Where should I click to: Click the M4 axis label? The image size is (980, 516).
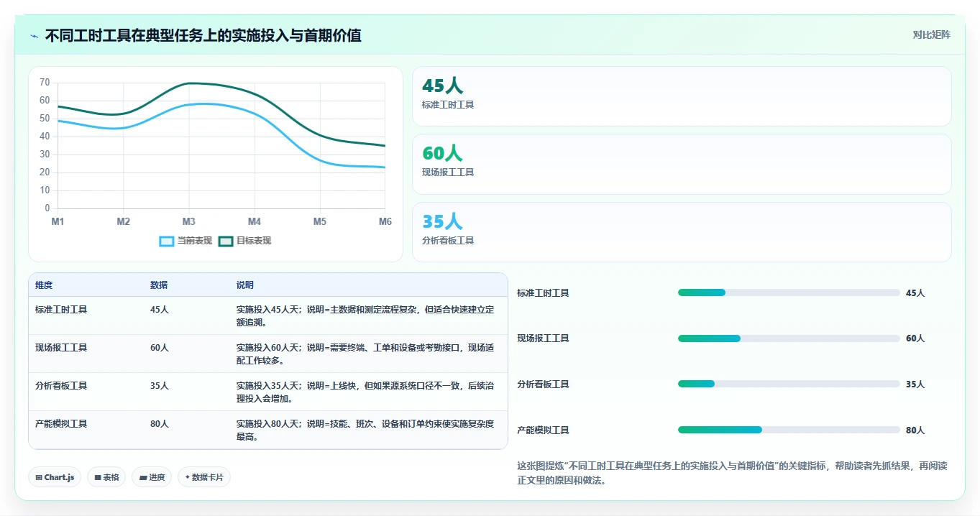(255, 221)
